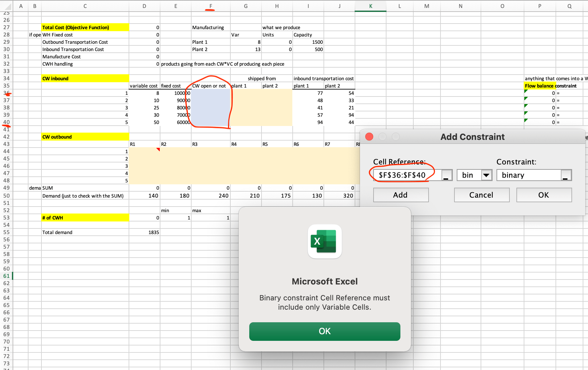Viewport: 588px width, 370px height.
Task: Click the green error indicator in row 36
Action: 526,91
